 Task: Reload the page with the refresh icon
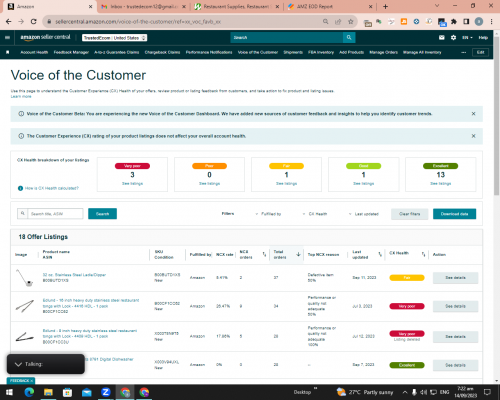(33, 22)
